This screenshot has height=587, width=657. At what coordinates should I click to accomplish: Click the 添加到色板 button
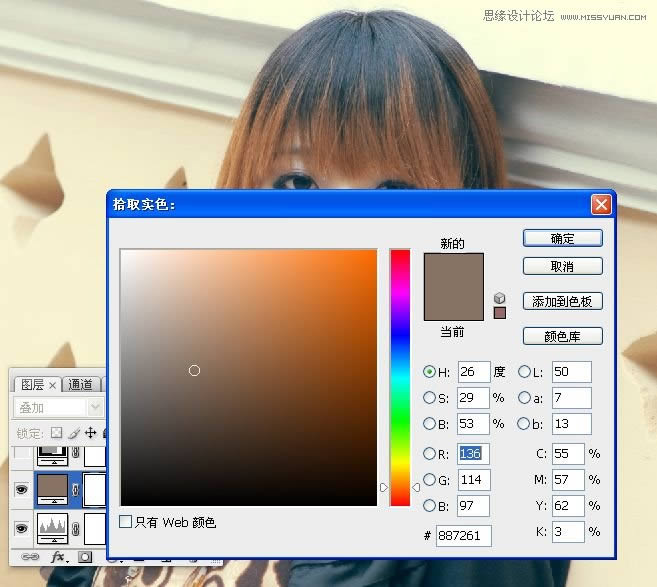(x=562, y=301)
